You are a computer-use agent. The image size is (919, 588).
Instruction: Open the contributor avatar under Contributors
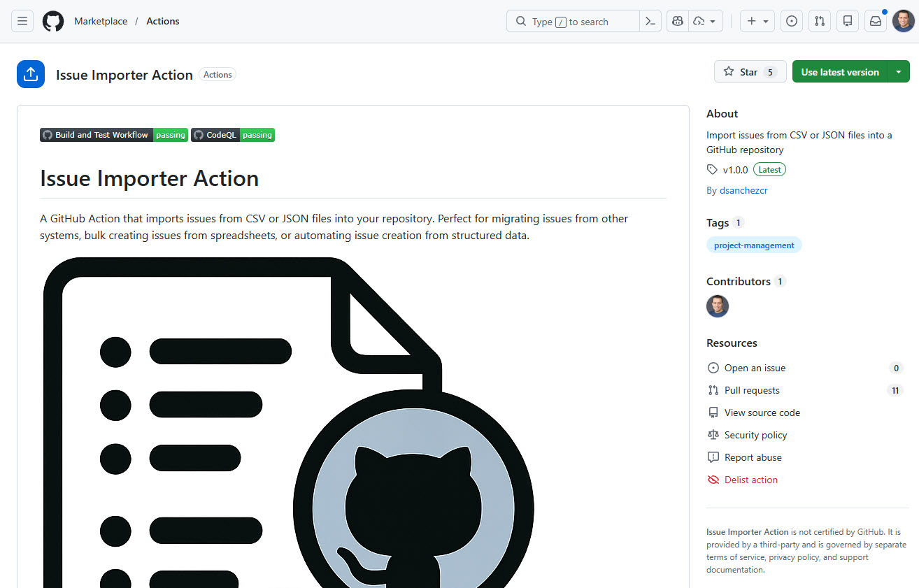[718, 306]
